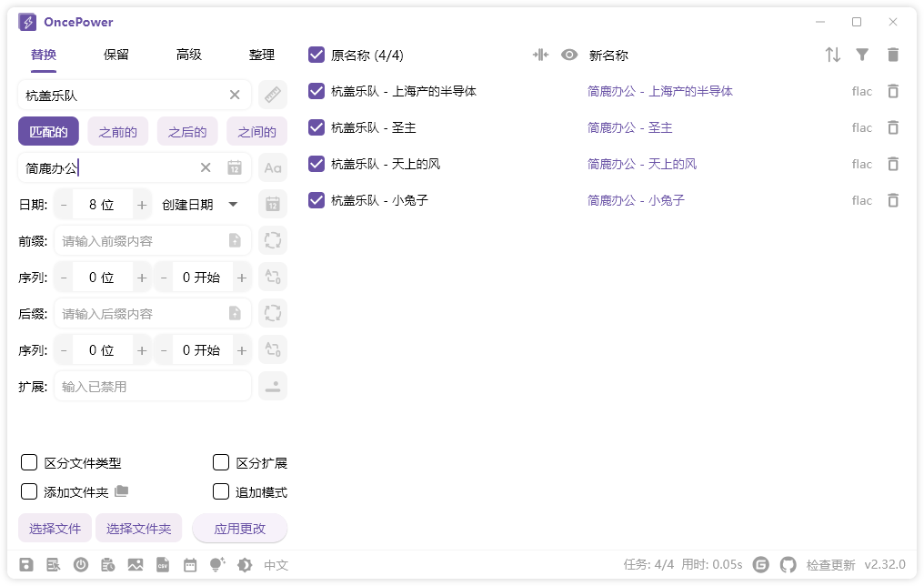Click the filter funnel icon above the file list

pos(861,55)
